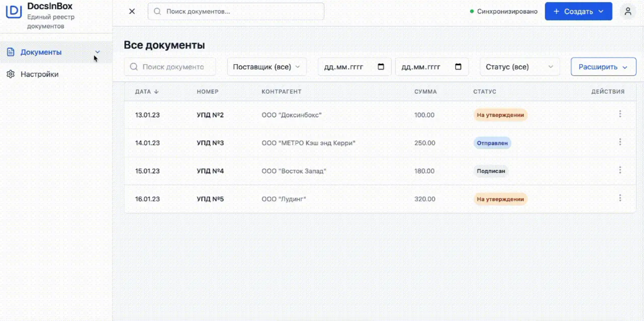Screen dimensions: 644x321
Task: Click the Все документы page heading
Action: (x=164, y=45)
